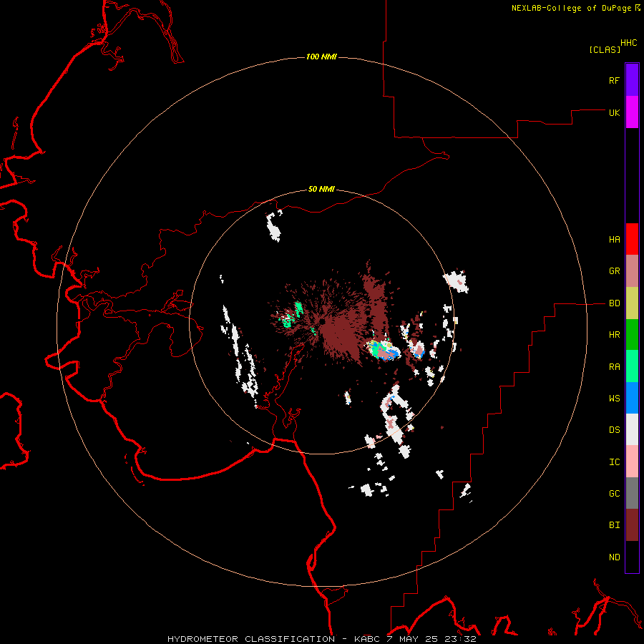Pick the dark green HR legend swatch
644x644 pixels.
[632, 335]
